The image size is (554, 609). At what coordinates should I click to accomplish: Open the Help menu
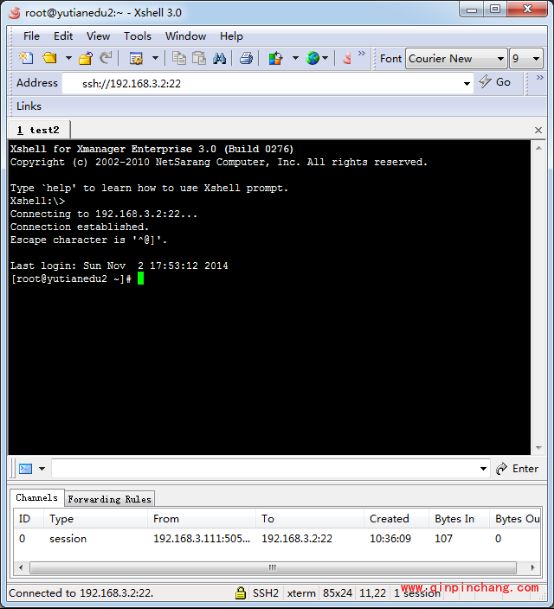232,36
